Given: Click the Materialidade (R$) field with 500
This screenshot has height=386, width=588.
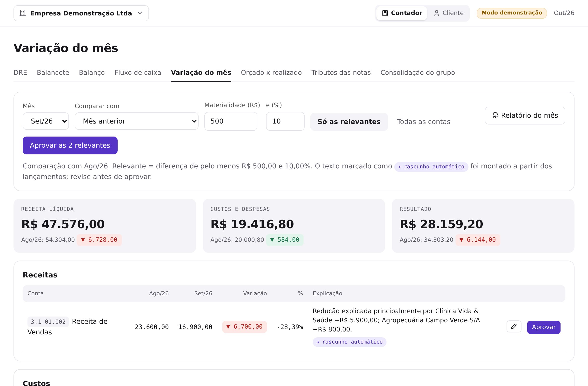Looking at the screenshot, I should 231,121.
